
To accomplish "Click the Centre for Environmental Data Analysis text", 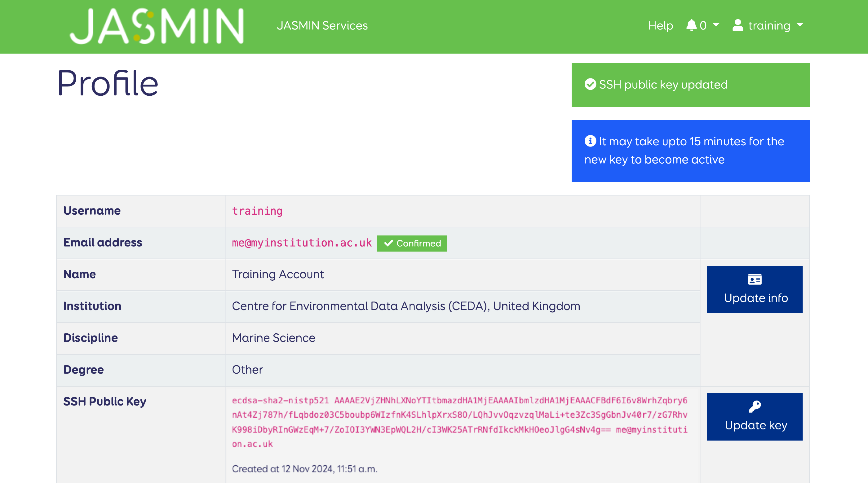I will 406,306.
